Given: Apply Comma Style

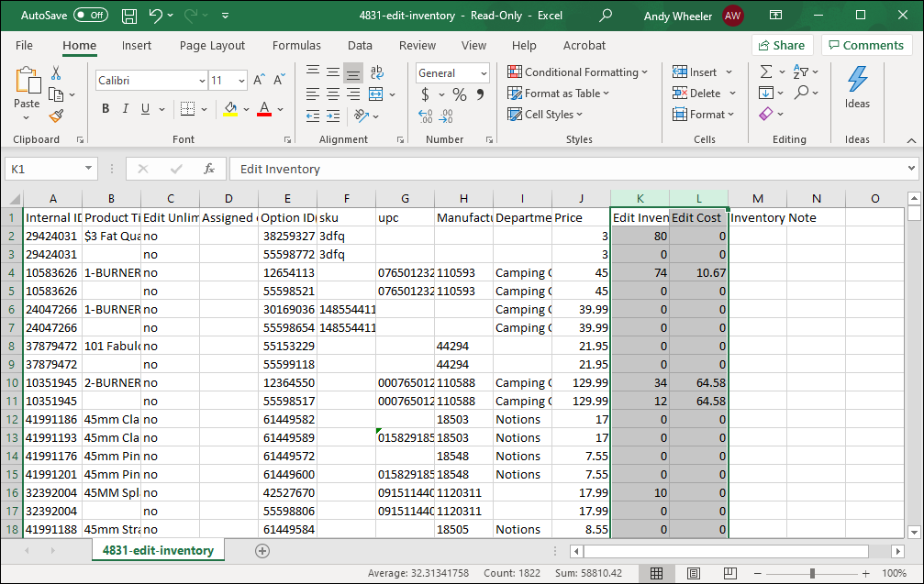Looking at the screenshot, I should click(480, 94).
